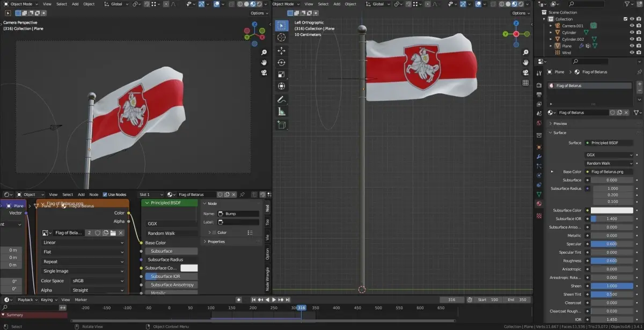Select the Move tool in right viewport
Screen dimensions: 644x330
(282, 50)
